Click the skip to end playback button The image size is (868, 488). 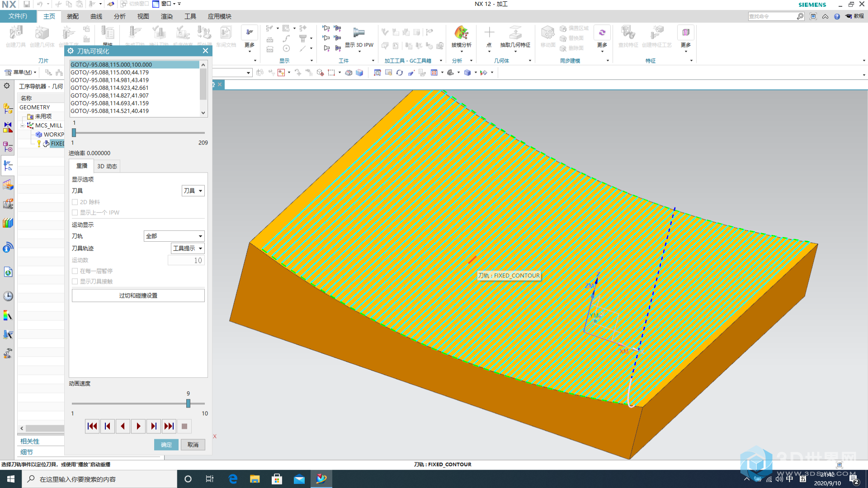pos(169,426)
